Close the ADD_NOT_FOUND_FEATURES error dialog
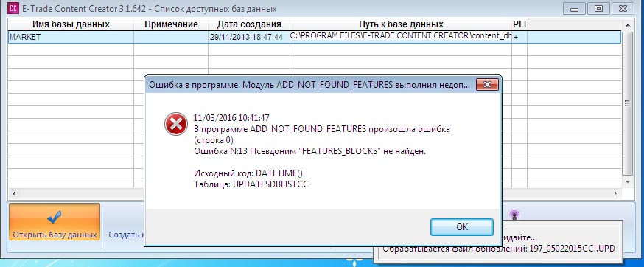Viewport: 644px width, 267px height. click(x=487, y=85)
